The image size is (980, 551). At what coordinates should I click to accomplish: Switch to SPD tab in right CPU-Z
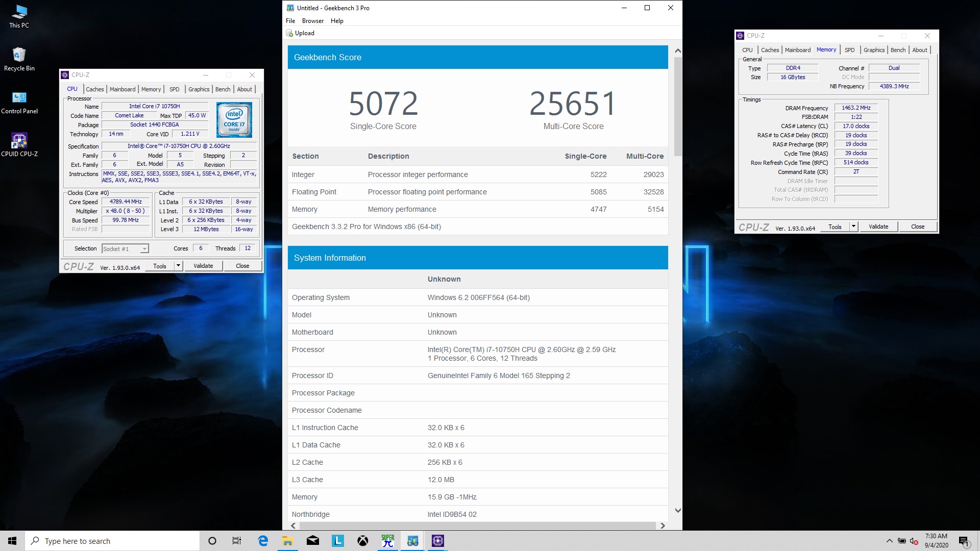850,50
